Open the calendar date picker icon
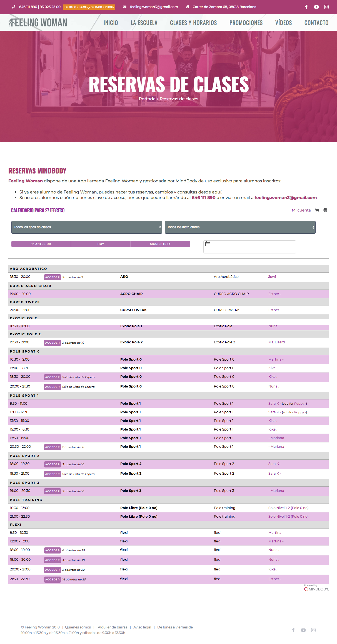Image resolution: width=337 pixels, height=644 pixels. [x=208, y=244]
